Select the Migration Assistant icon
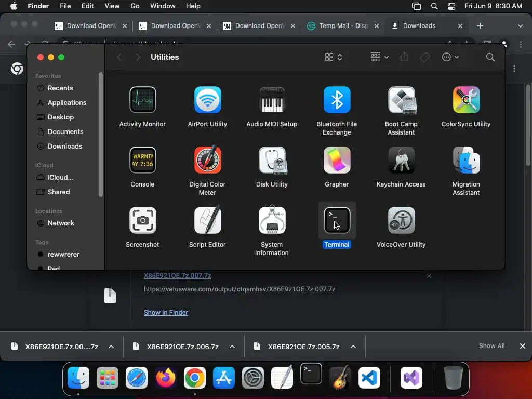Screen dimensions: 532x399 466,160
